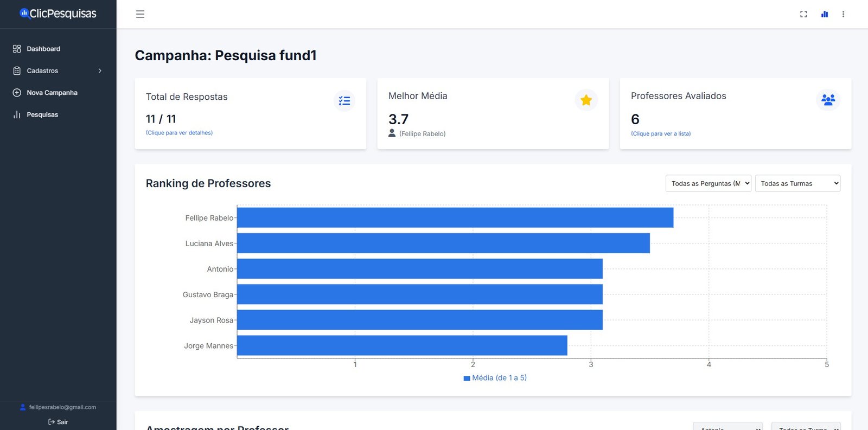Go to Nova Campanha in sidebar
The width and height of the screenshot is (868, 430).
pos(52,93)
